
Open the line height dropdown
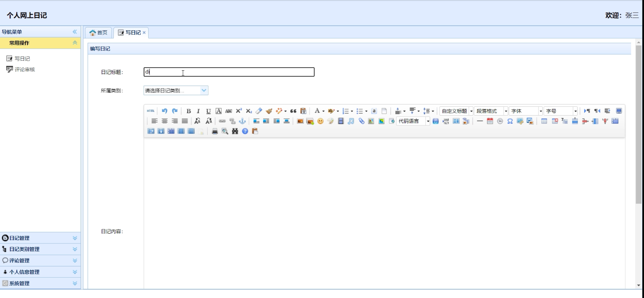433,111
